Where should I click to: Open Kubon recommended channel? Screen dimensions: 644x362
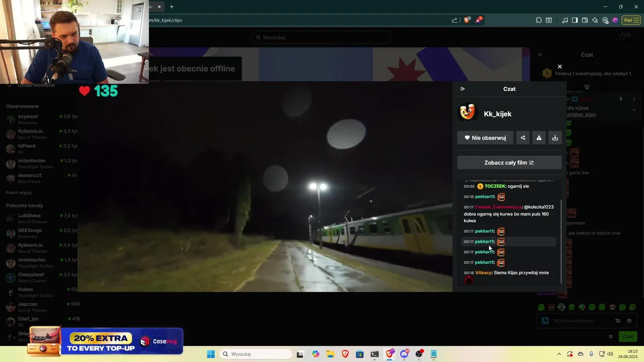pyautogui.click(x=40, y=292)
